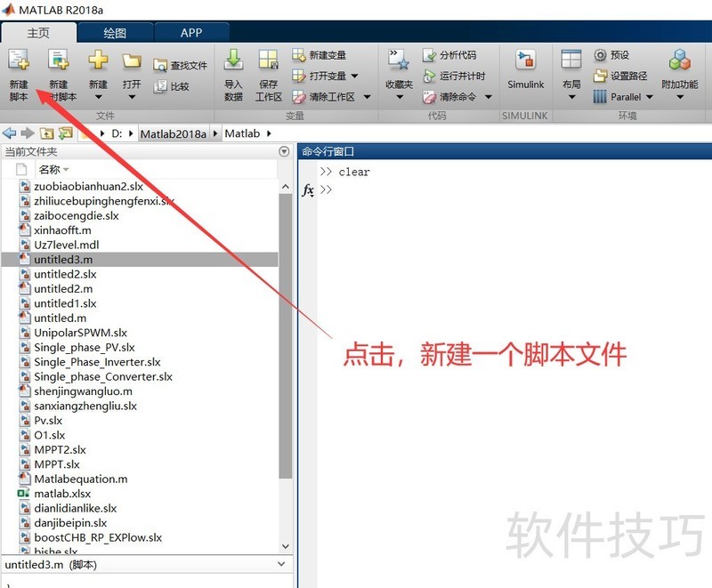Expand Clear Commands (清除命令) dropdown arrow

coord(488,97)
